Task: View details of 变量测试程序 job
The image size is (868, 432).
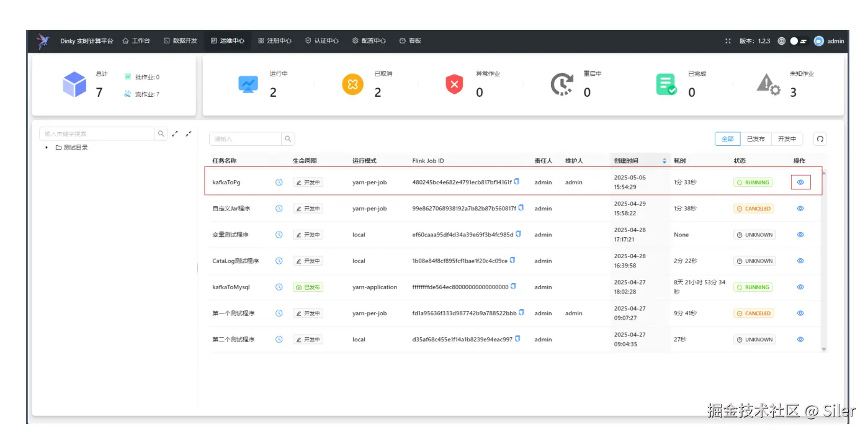Action: point(800,235)
